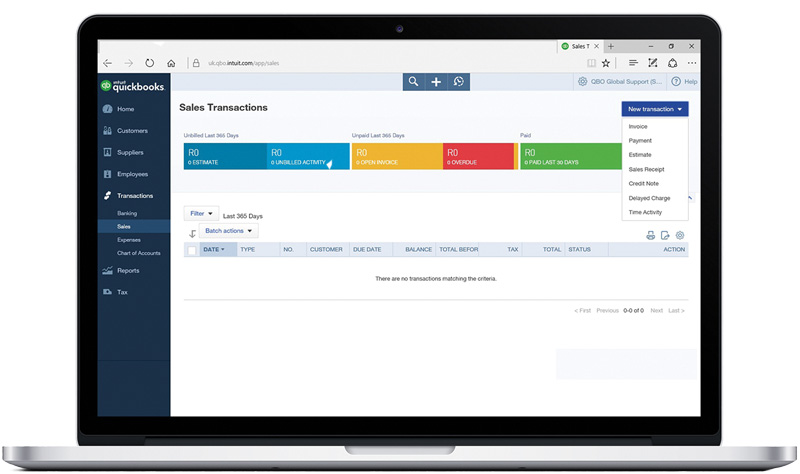Open Chart of Accounts in sidebar
This screenshot has width=800, height=474.
tap(139, 253)
